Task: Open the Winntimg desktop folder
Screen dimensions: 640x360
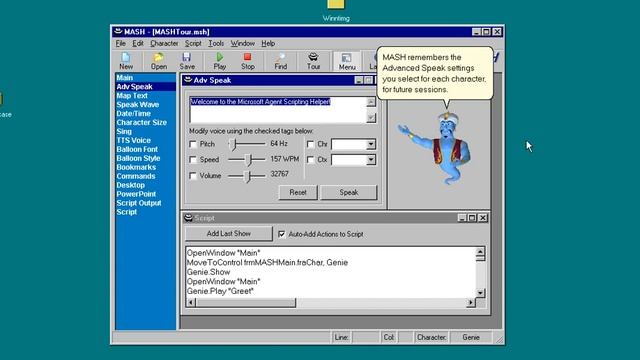Action: 336,10
